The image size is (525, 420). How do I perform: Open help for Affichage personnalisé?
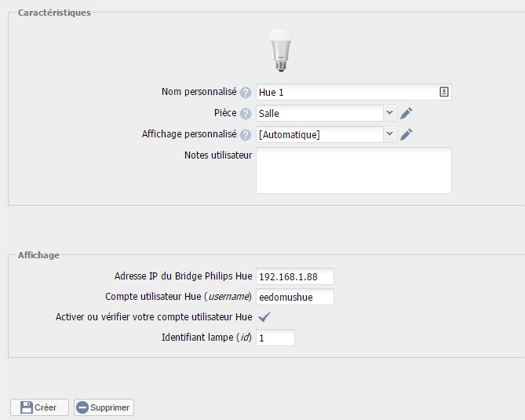pos(246,135)
